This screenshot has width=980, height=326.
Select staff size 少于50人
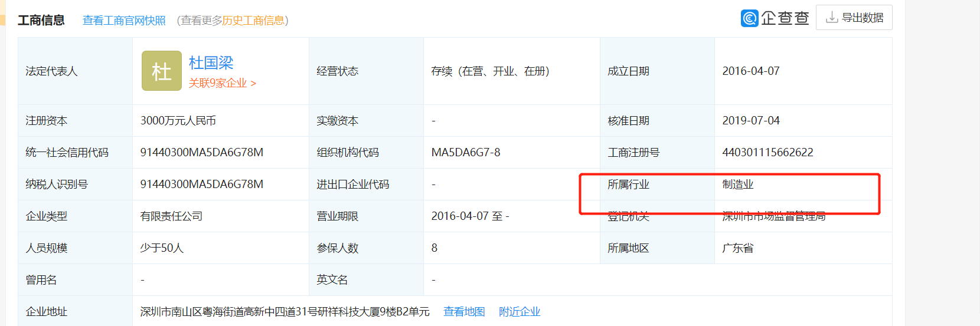pyautogui.click(x=162, y=248)
